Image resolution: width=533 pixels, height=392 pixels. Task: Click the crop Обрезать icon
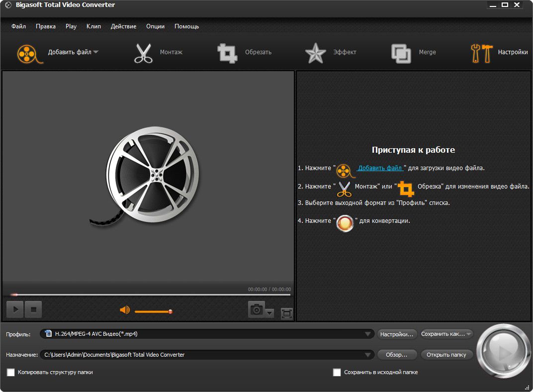point(227,53)
